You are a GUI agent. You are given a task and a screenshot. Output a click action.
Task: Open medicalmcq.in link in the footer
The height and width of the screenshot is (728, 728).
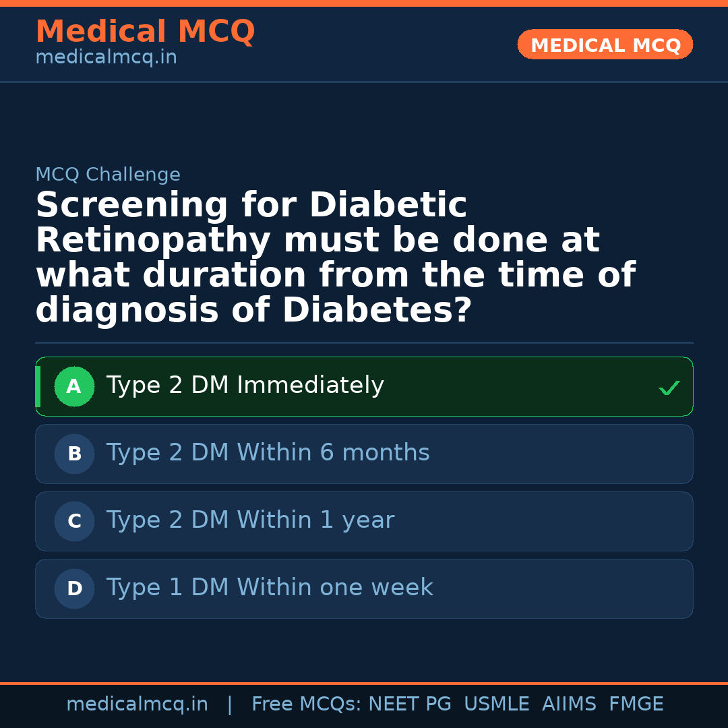(137, 704)
